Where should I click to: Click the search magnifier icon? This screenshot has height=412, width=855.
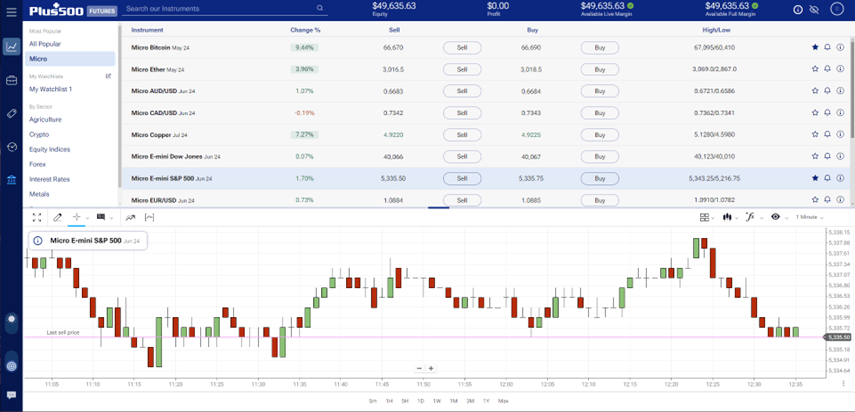320,8
